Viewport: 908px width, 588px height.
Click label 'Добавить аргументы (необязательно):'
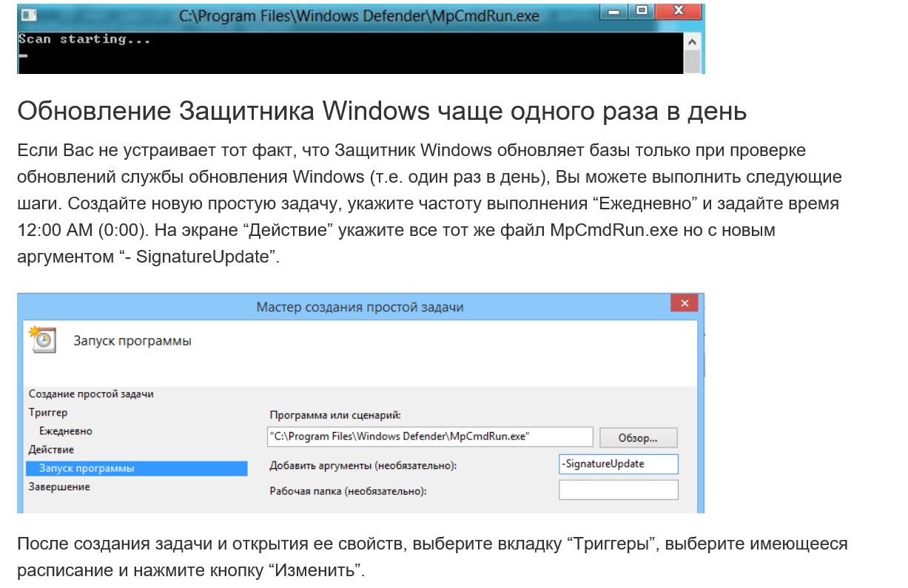(363, 466)
